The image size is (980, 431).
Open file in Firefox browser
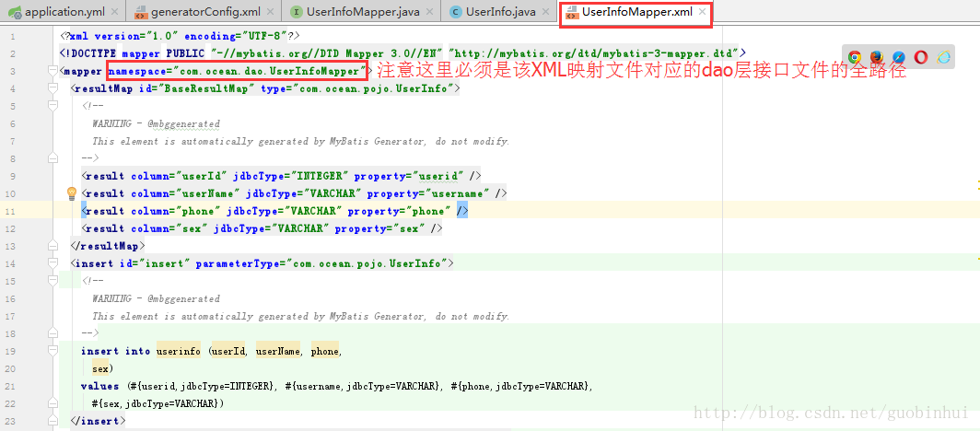coord(876,57)
